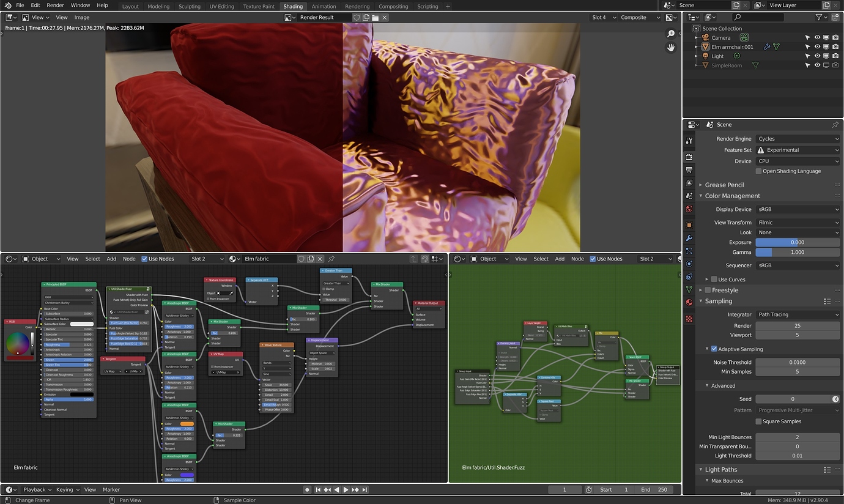Toggle viewport visibility eye for SimpleRoom
Viewport: 844px width, 504px height.
pos(818,65)
